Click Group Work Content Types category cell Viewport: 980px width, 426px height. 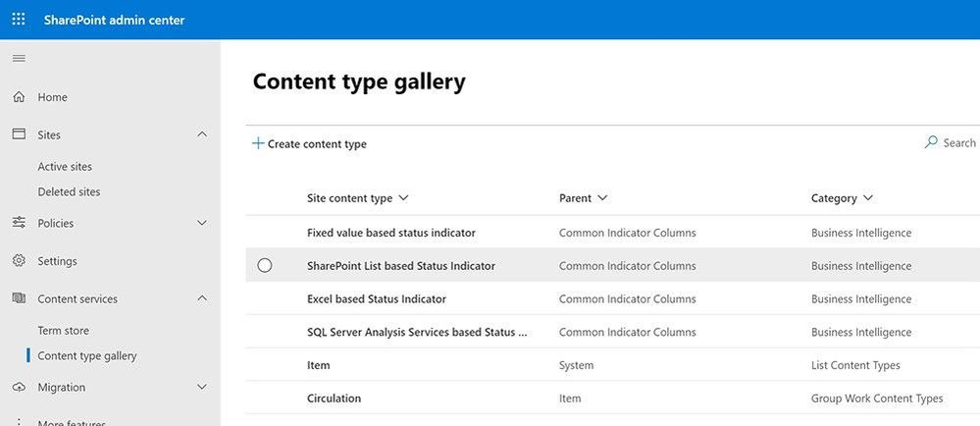coord(877,399)
